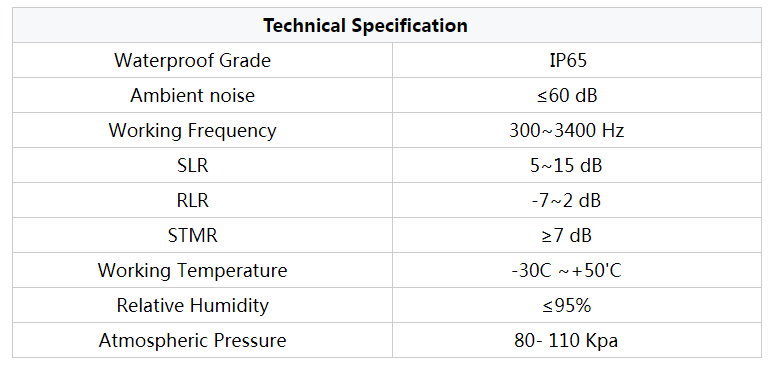The width and height of the screenshot is (780, 370).
Task: Click the ≥7 dB value
Action: tap(567, 235)
